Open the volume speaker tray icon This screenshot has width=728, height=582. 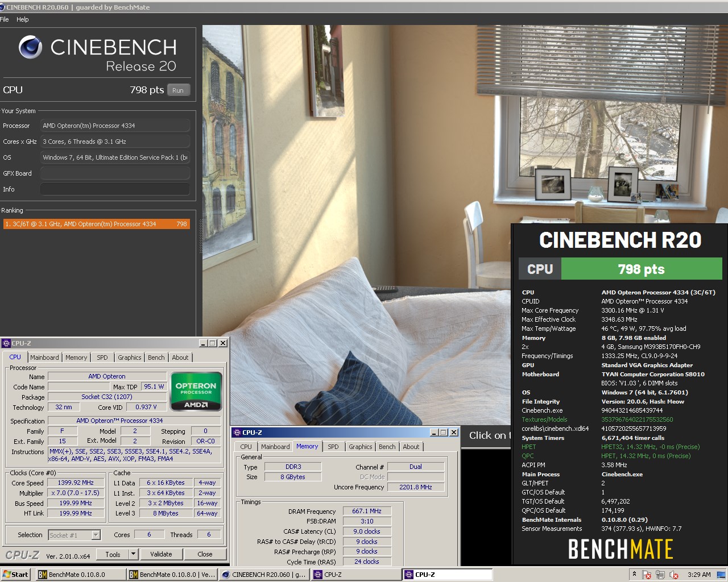pyautogui.click(x=674, y=575)
